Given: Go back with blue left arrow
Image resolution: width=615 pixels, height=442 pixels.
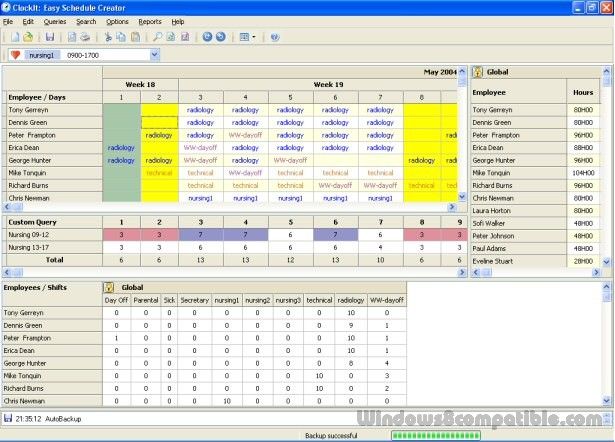Looking at the screenshot, I should click(207, 37).
